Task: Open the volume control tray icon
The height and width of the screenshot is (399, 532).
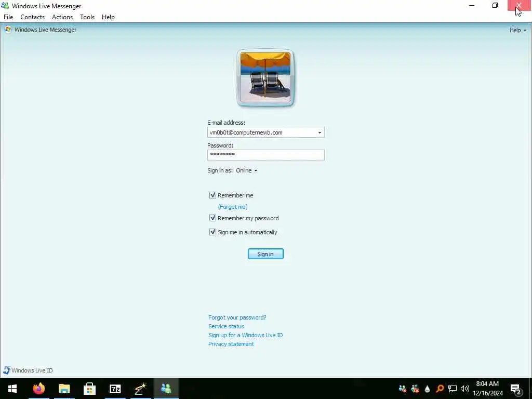Action: pos(465,389)
